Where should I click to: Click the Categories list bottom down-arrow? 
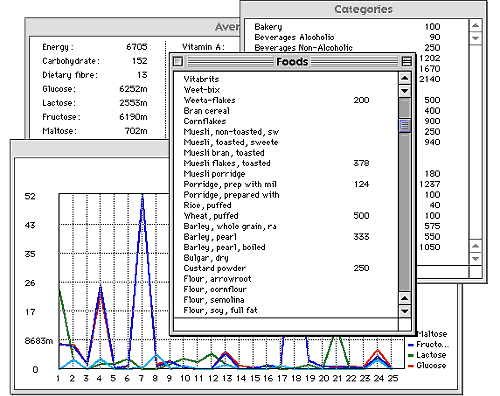[x=476, y=258]
